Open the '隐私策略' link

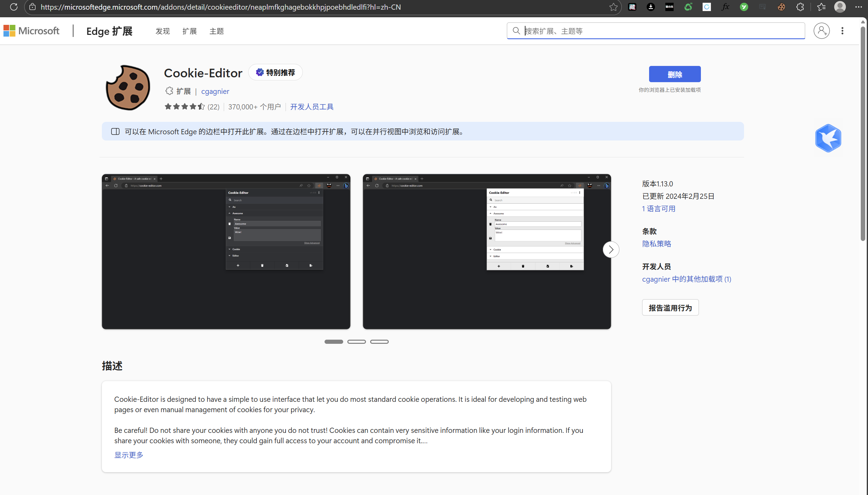[x=657, y=244]
